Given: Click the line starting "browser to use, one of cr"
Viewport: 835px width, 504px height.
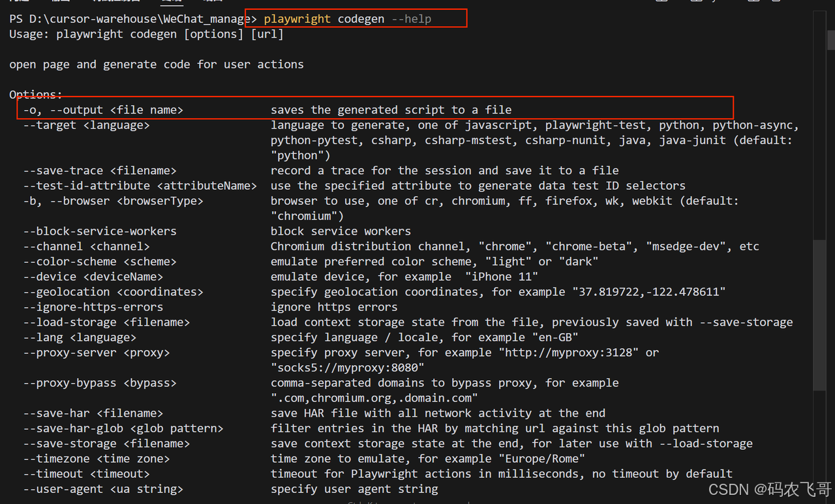Looking at the screenshot, I should [x=505, y=201].
